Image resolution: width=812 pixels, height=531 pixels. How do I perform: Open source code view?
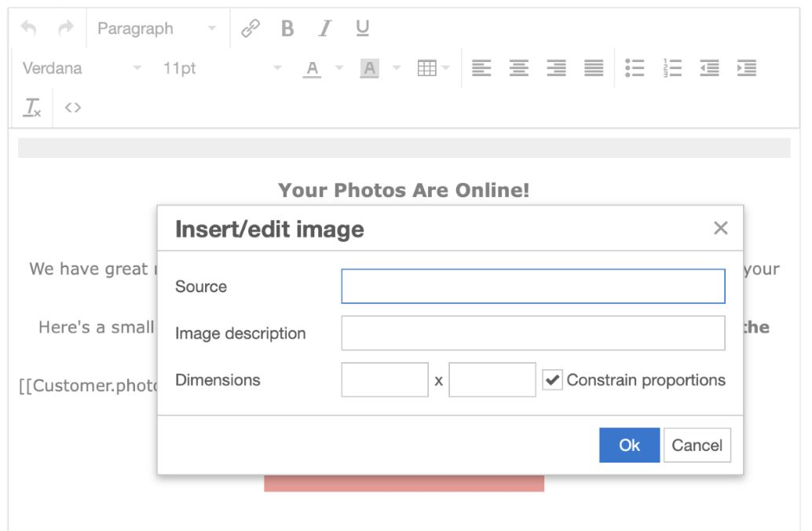(72, 108)
